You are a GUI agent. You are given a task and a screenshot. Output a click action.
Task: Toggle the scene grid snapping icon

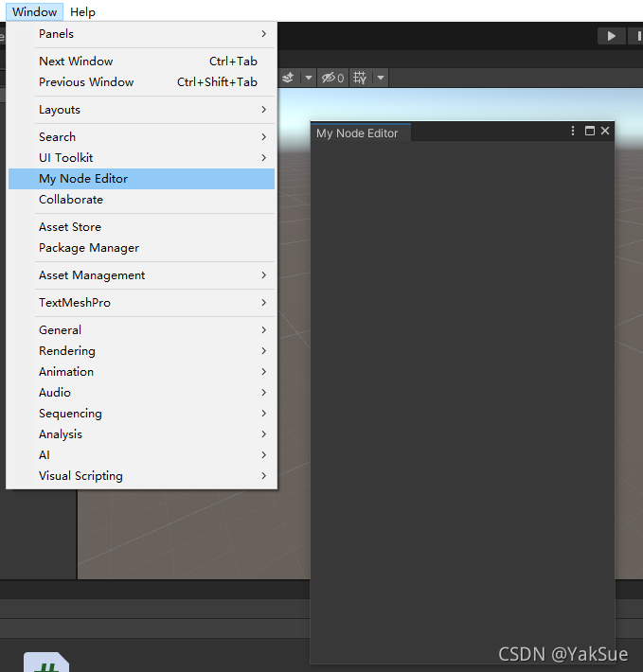click(x=360, y=78)
